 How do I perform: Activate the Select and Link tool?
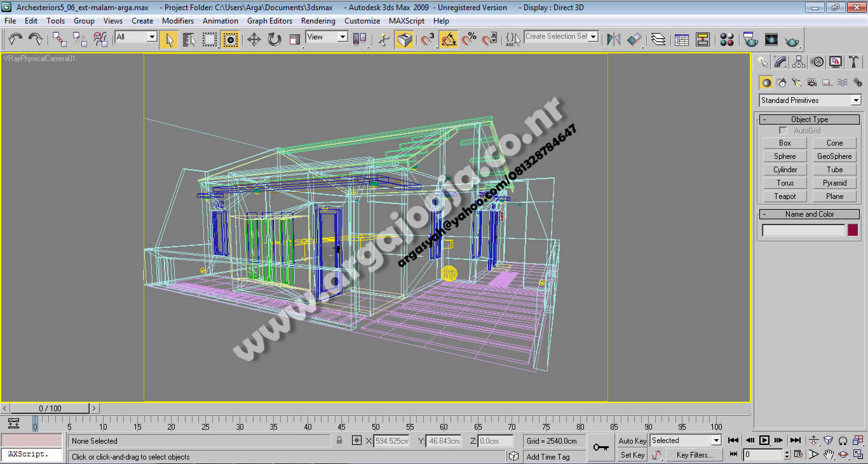60,39
